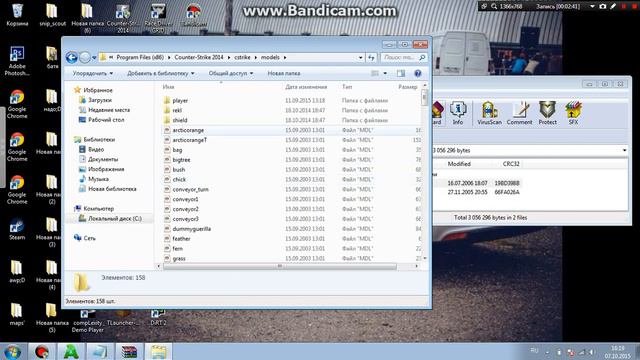Click the Comment icon in WinRAR window
The width and height of the screenshot is (640, 360).
[x=519, y=113]
